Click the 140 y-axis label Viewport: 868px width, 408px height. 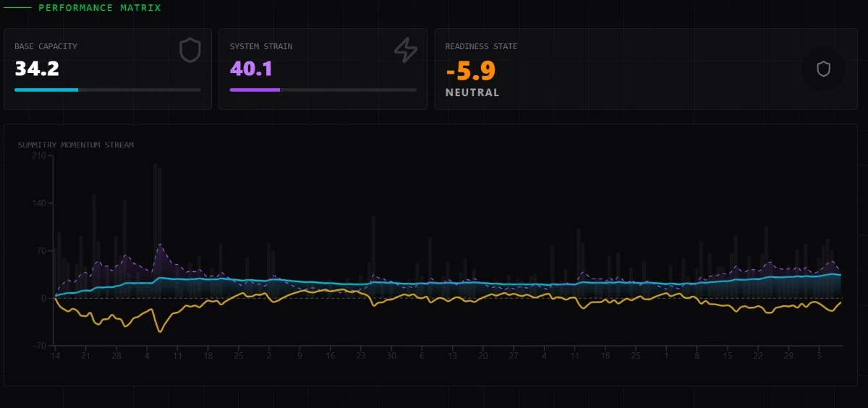39,203
